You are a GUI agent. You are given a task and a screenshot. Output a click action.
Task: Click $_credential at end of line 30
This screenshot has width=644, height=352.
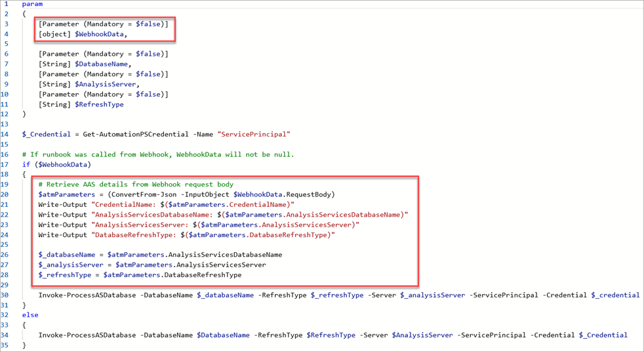(x=615, y=296)
